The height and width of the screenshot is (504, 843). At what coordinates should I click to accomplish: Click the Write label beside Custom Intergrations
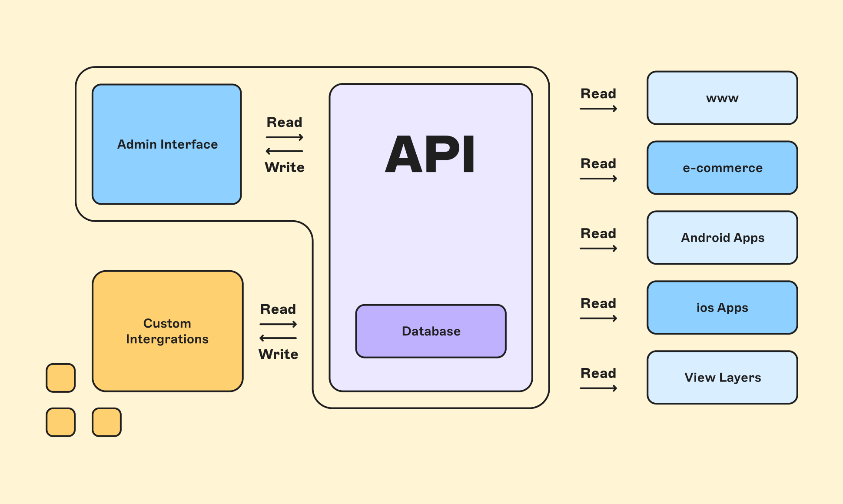click(279, 354)
